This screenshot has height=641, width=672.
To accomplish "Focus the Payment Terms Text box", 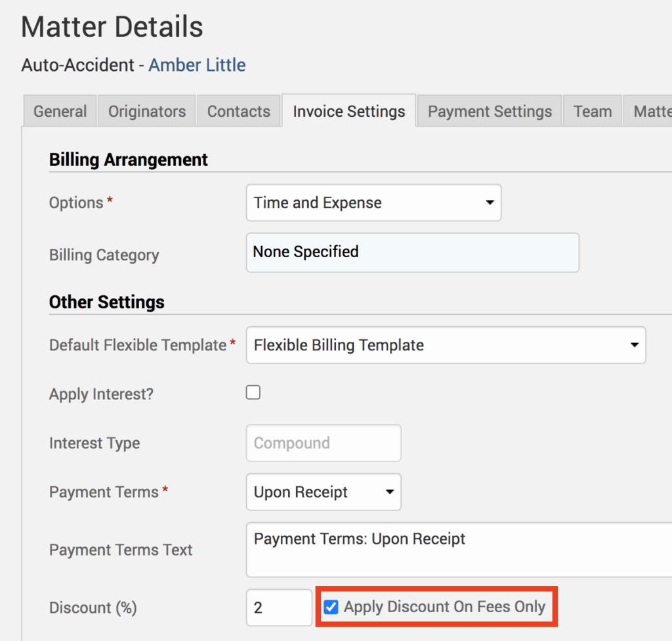I will (459, 549).
